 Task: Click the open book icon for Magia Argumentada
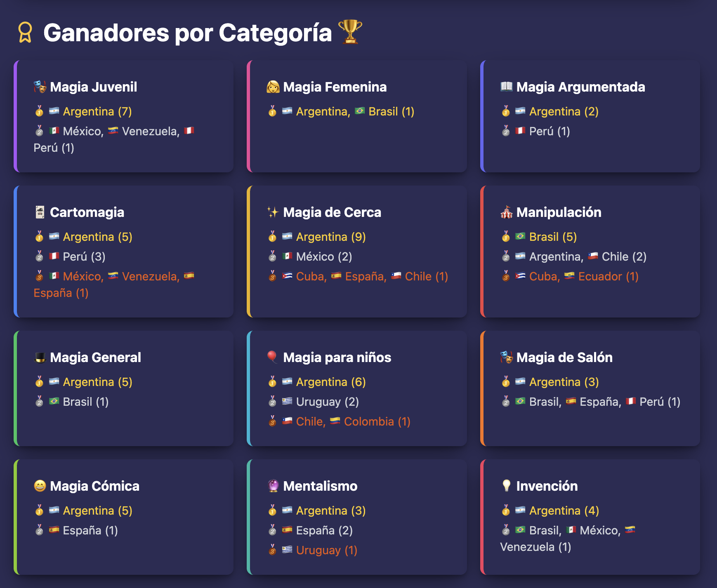point(506,87)
